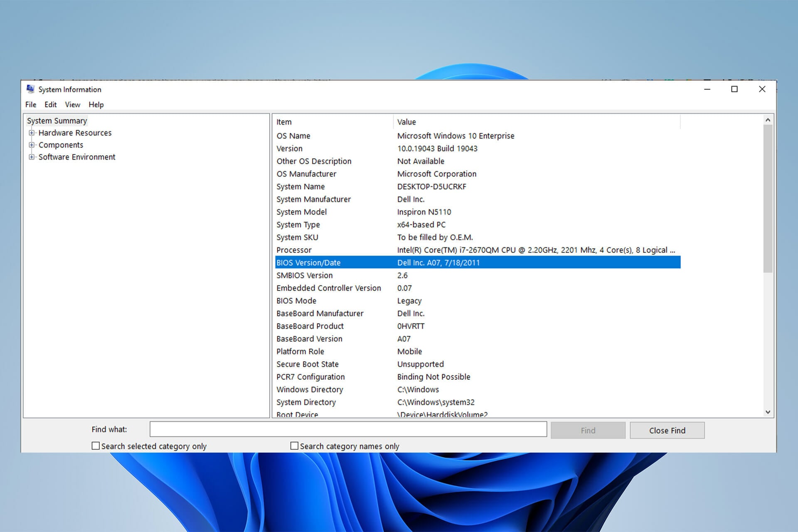Screen dimensions: 798x532
Task: Click the scroll down arrow in the details pane
Action: (x=768, y=412)
